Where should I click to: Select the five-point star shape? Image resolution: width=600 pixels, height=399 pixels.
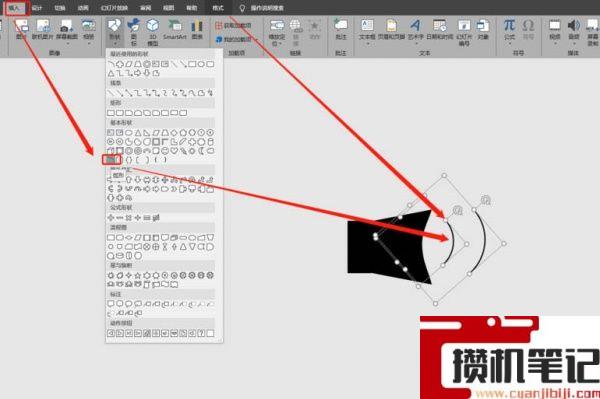pyautogui.click(x=138, y=275)
